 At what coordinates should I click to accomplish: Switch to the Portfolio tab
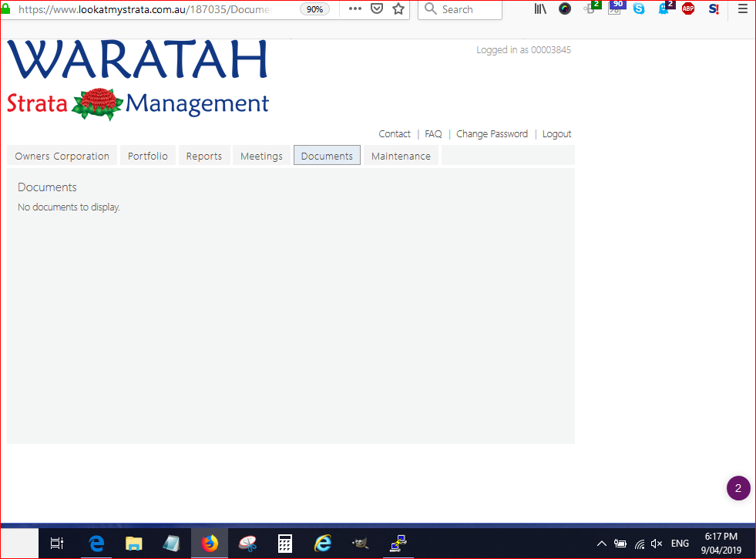coord(147,156)
